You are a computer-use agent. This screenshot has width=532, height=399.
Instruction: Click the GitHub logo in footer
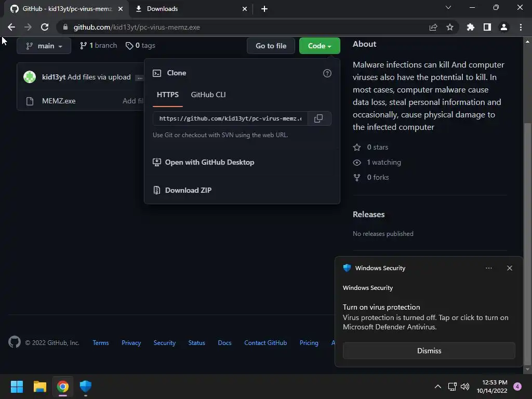coord(14,342)
